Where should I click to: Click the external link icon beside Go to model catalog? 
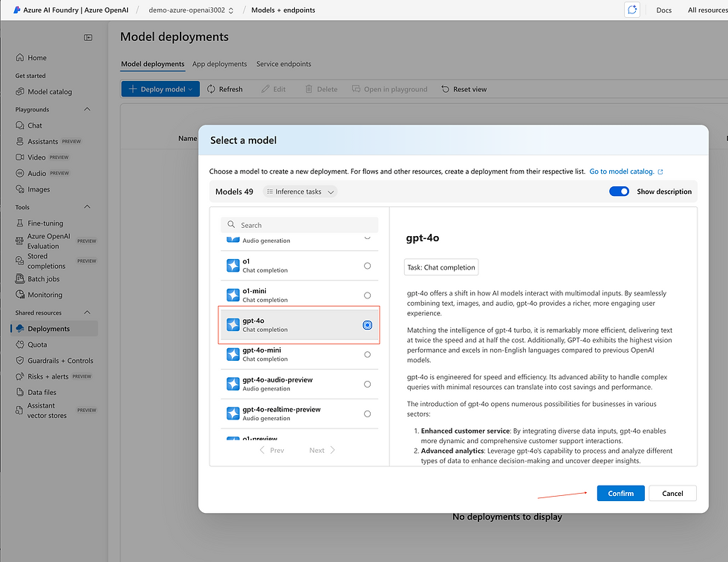660,171
